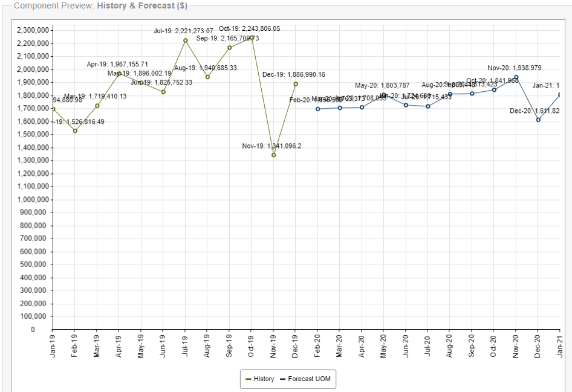Select the Apr-19 History data point marker
Image resolution: width=572 pixels, height=392 pixels.
[119, 74]
